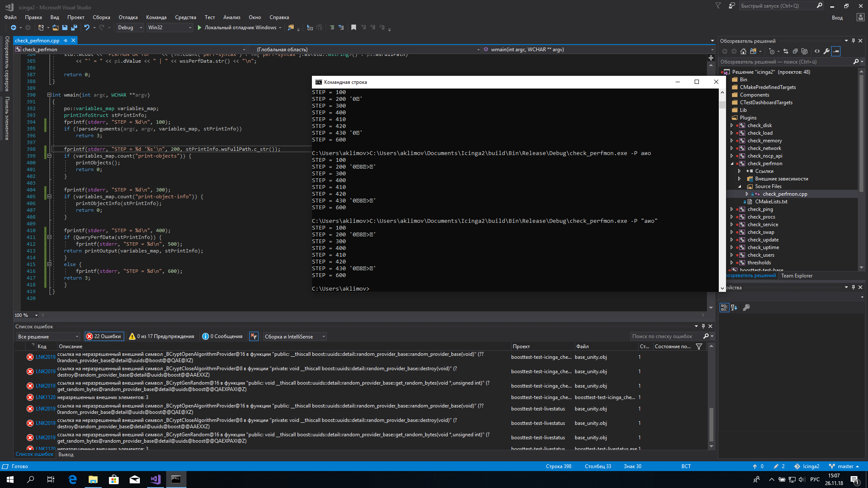Screen dimensions: 868x488
Task: Toggle pin on check_perfmon.cpp tab
Action: click(x=66, y=41)
